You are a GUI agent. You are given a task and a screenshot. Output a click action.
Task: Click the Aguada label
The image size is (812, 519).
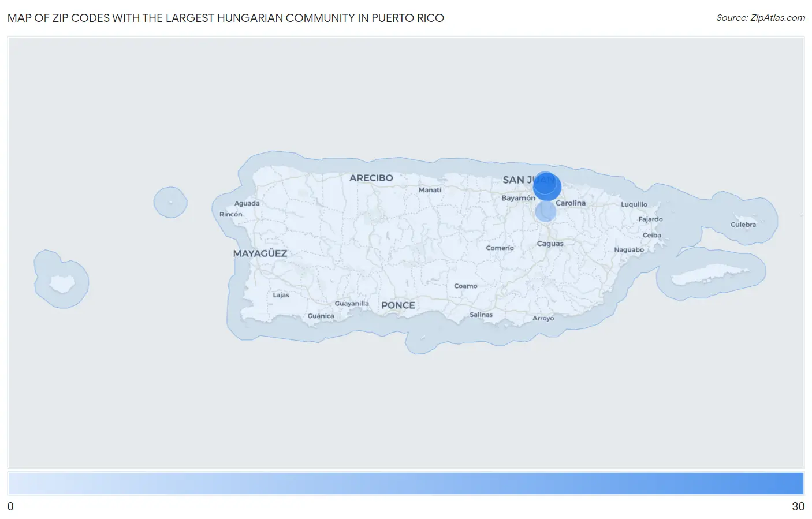pyautogui.click(x=247, y=203)
